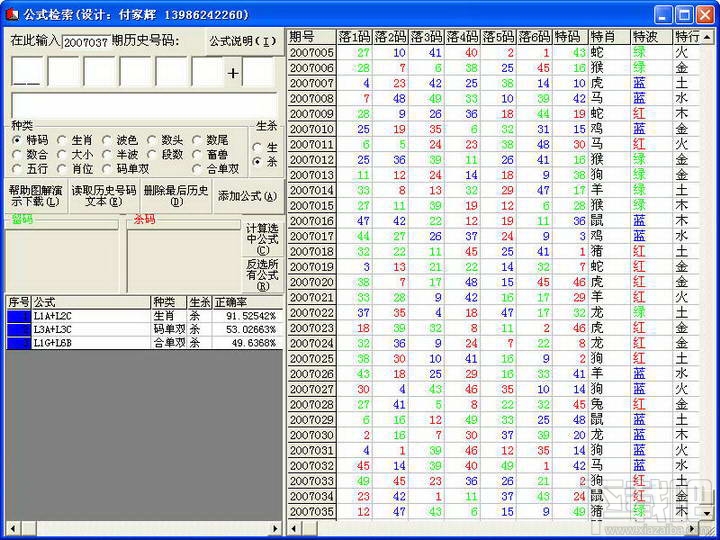720x540 pixels.
Task: Click the 杀码 results panel
Action: coord(184,260)
